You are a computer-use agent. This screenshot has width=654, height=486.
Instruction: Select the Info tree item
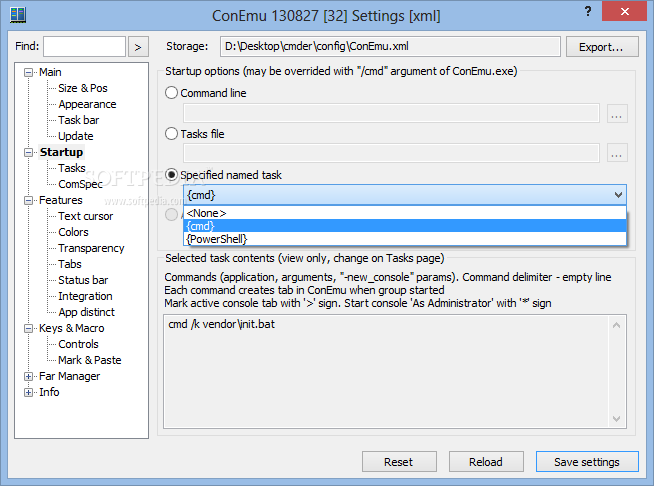tap(49, 392)
